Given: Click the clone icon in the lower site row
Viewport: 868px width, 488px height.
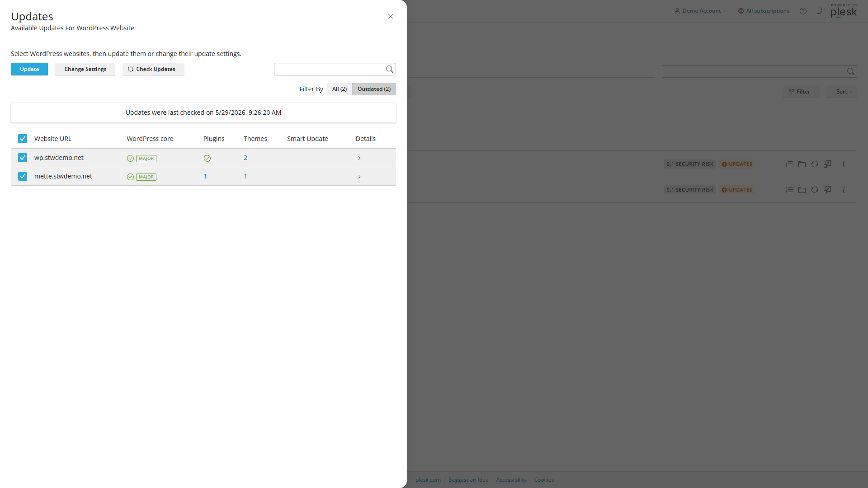Looking at the screenshot, I should [827, 190].
